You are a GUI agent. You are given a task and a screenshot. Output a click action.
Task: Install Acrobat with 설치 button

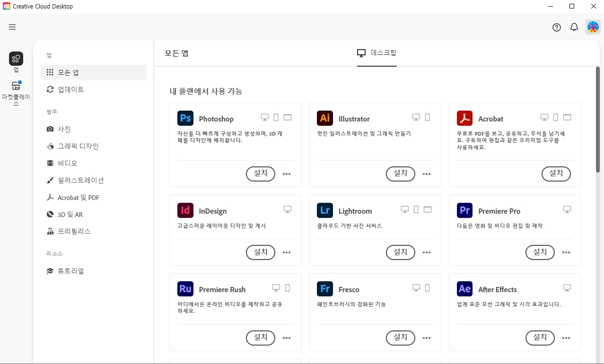[556, 173]
